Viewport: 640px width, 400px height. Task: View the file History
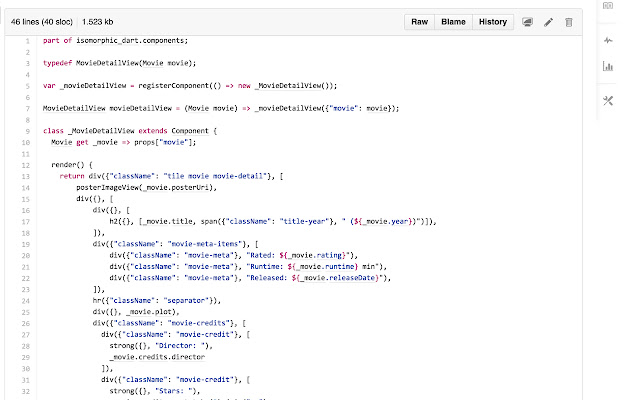493,22
